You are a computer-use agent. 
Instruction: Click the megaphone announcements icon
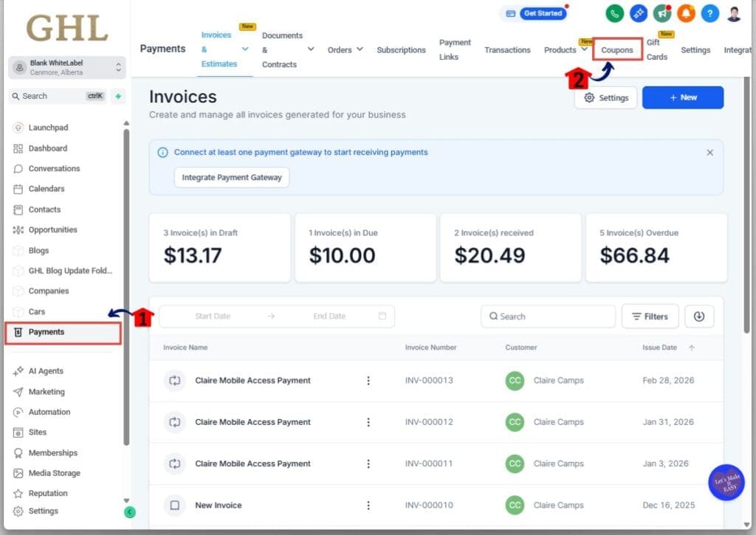coord(661,13)
